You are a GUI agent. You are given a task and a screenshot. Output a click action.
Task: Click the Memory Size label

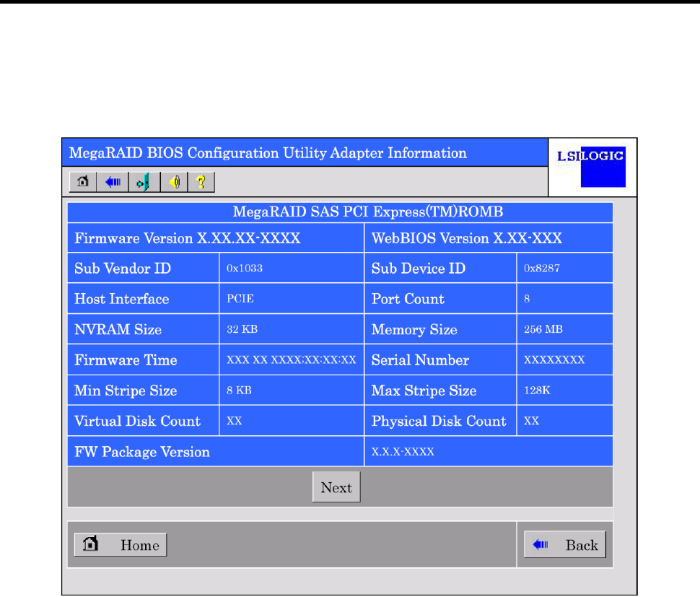click(x=414, y=329)
